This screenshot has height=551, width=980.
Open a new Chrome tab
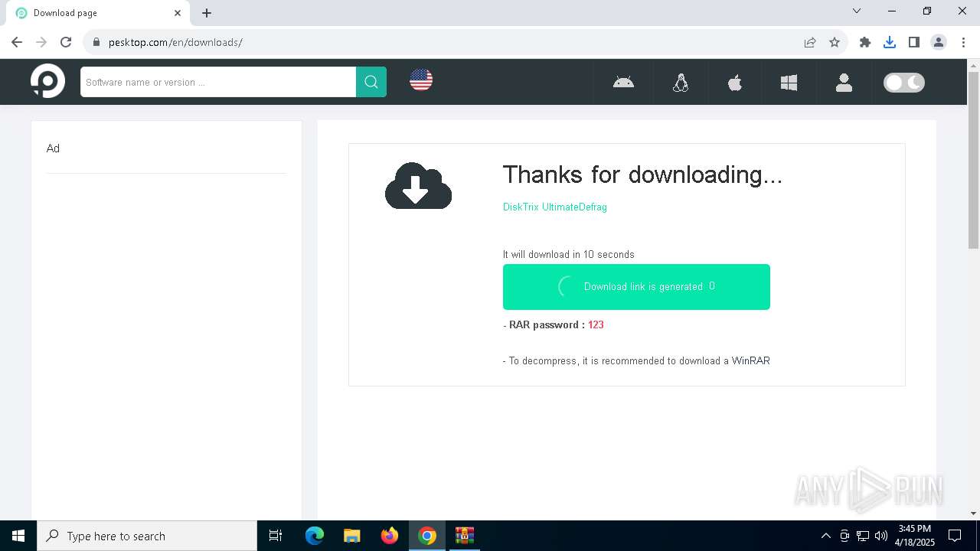tap(207, 13)
